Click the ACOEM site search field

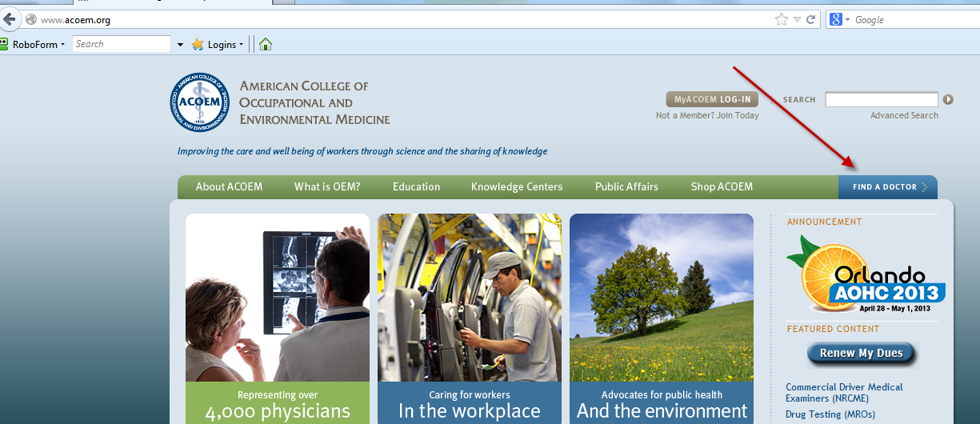pos(882,99)
